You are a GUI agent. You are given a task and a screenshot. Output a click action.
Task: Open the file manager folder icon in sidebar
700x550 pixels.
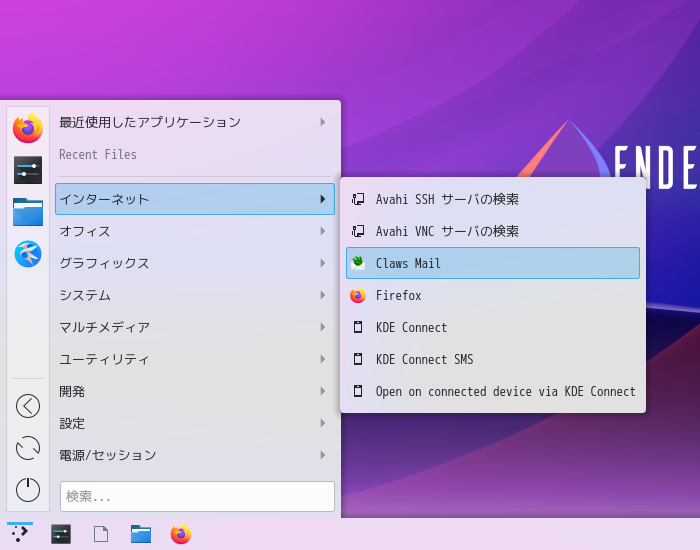pyautogui.click(x=28, y=212)
